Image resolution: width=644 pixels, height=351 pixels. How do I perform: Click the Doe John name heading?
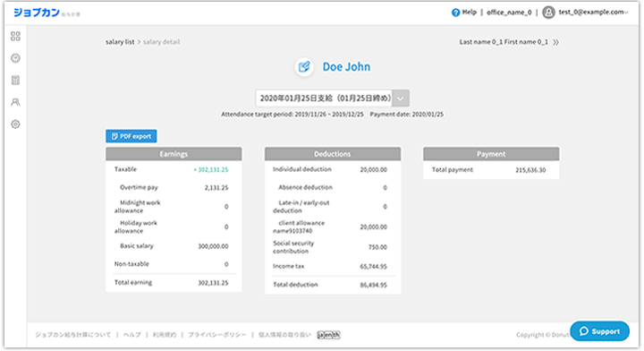[x=346, y=66]
